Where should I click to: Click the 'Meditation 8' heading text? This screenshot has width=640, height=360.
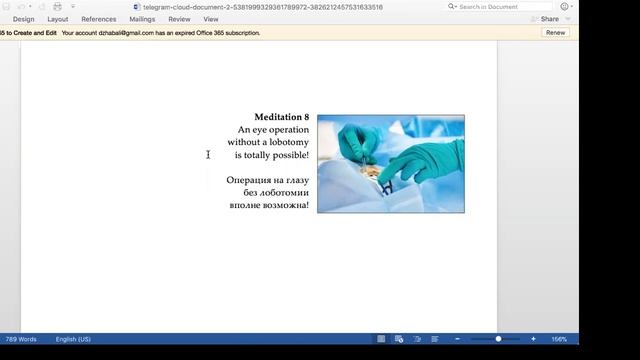pyautogui.click(x=282, y=117)
